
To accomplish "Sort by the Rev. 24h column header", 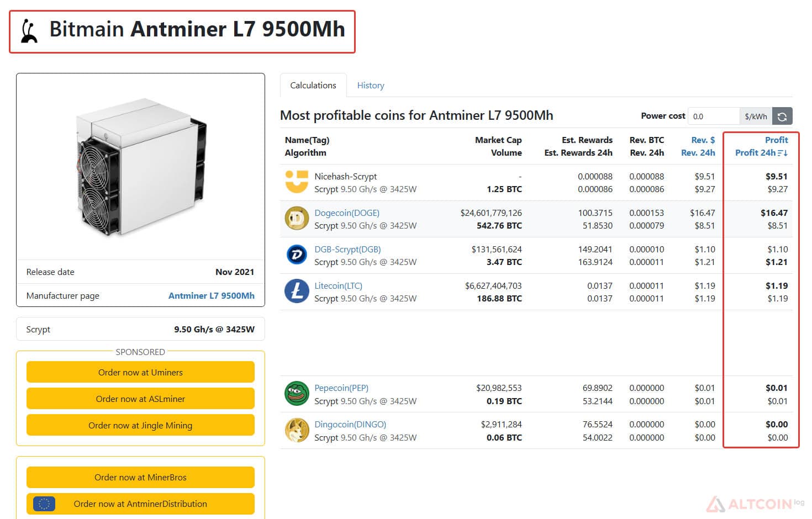I will tap(698, 153).
